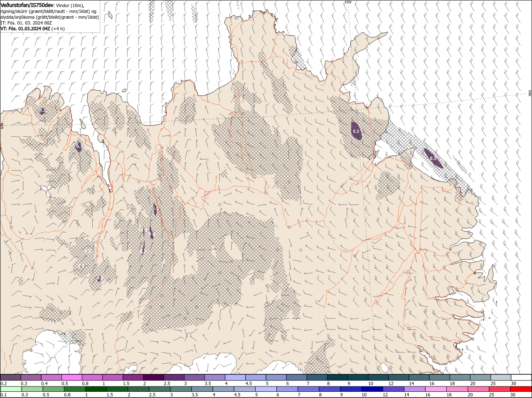Screen dimensions: 532x398
Task: Click the 'IT: Fös. 01. 03. 2024 00Z' line
Action: (26, 23)
